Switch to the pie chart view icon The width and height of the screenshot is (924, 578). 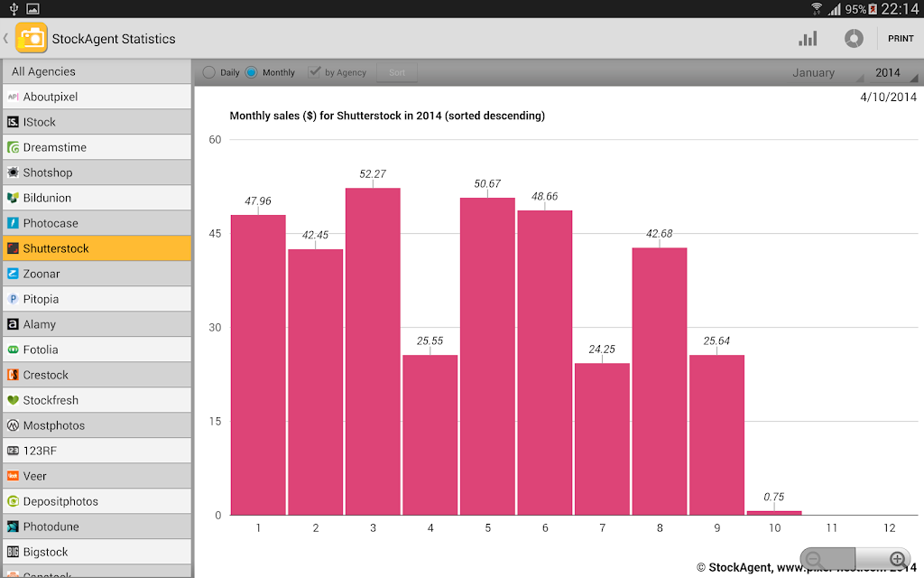tap(854, 39)
